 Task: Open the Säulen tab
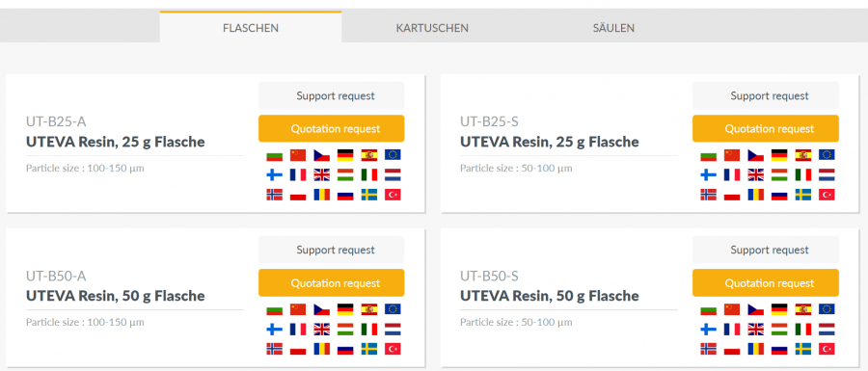pos(613,28)
